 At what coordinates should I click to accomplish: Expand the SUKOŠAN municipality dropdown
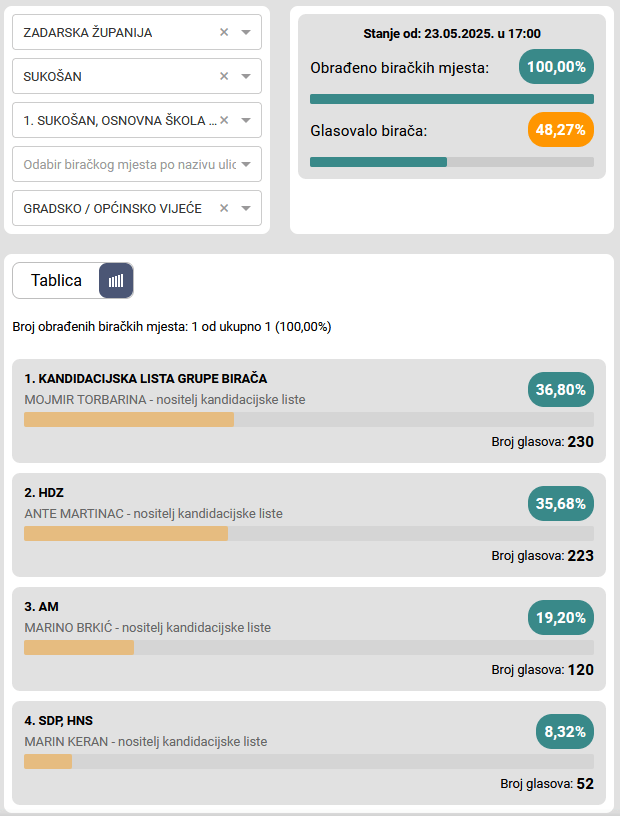[245, 76]
